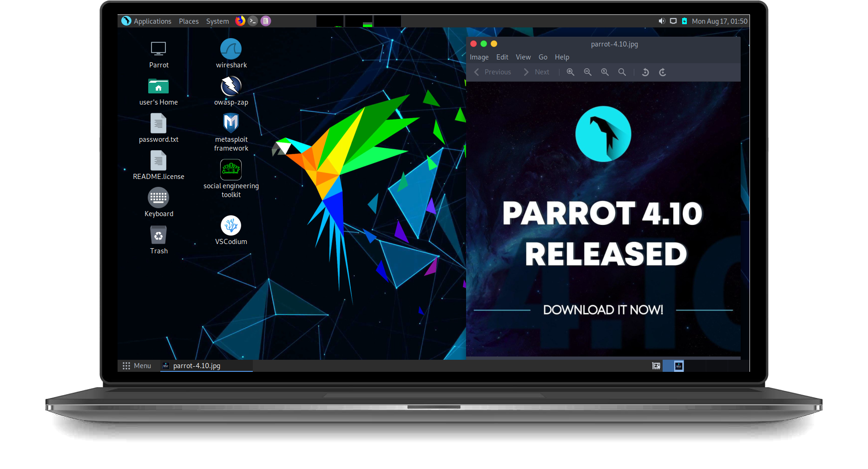
Task: Open the View menu in image viewer
Action: click(523, 57)
